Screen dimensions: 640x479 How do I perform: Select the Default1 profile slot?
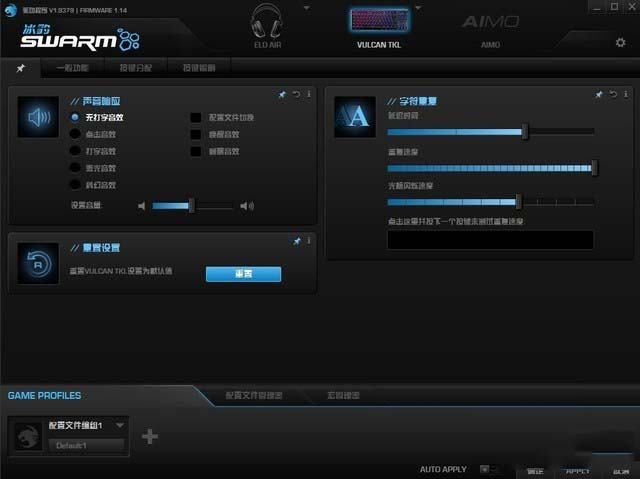click(87, 445)
